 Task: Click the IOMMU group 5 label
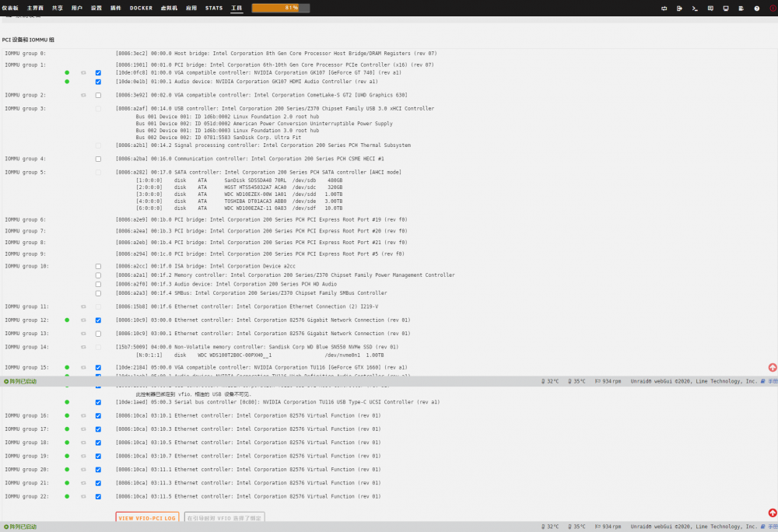click(x=26, y=173)
